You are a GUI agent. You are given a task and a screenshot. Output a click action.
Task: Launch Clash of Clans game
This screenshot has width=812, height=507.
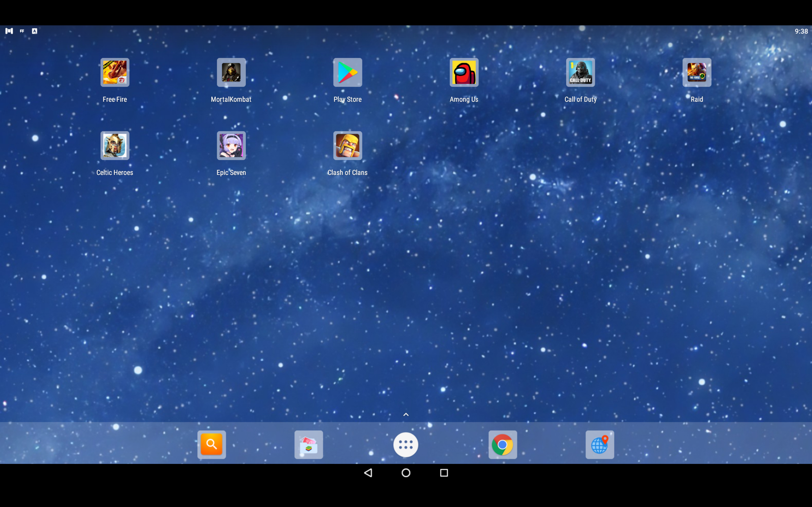[x=347, y=145]
